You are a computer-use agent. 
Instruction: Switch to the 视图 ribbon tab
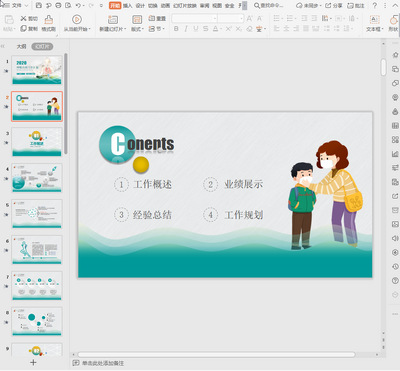coord(217,6)
